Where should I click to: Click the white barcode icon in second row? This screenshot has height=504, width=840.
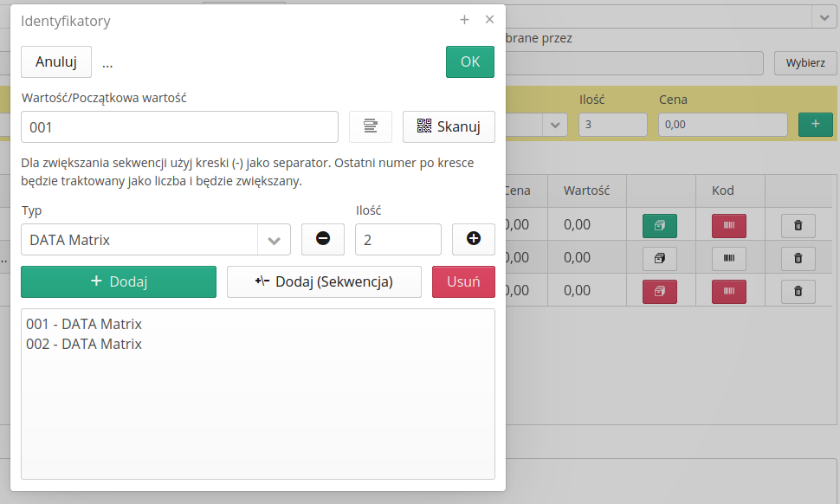click(x=728, y=258)
